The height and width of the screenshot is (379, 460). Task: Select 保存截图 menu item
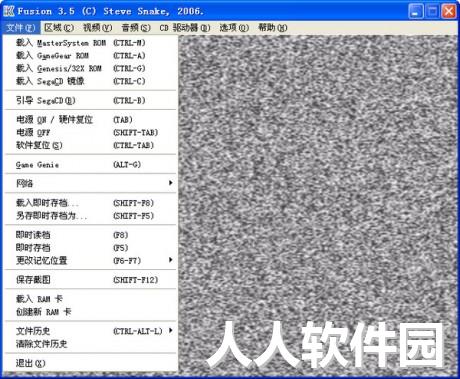[90, 280]
